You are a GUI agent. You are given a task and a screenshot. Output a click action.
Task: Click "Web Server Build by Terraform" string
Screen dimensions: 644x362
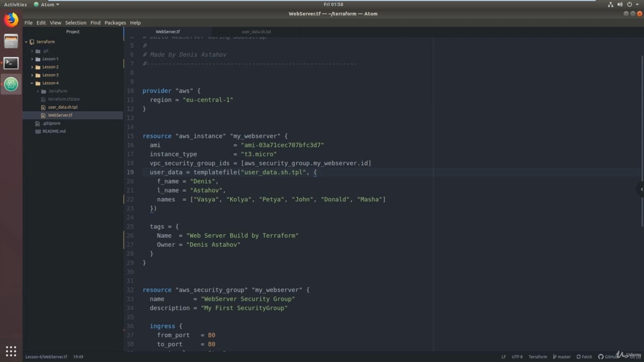[243, 236]
